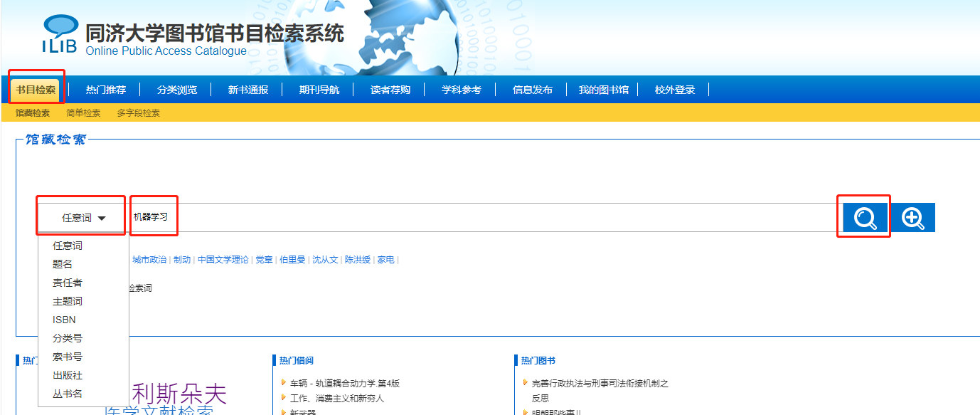The width and height of the screenshot is (980, 415).
Task: Click the hot keyword 党章
Action: pos(265,260)
